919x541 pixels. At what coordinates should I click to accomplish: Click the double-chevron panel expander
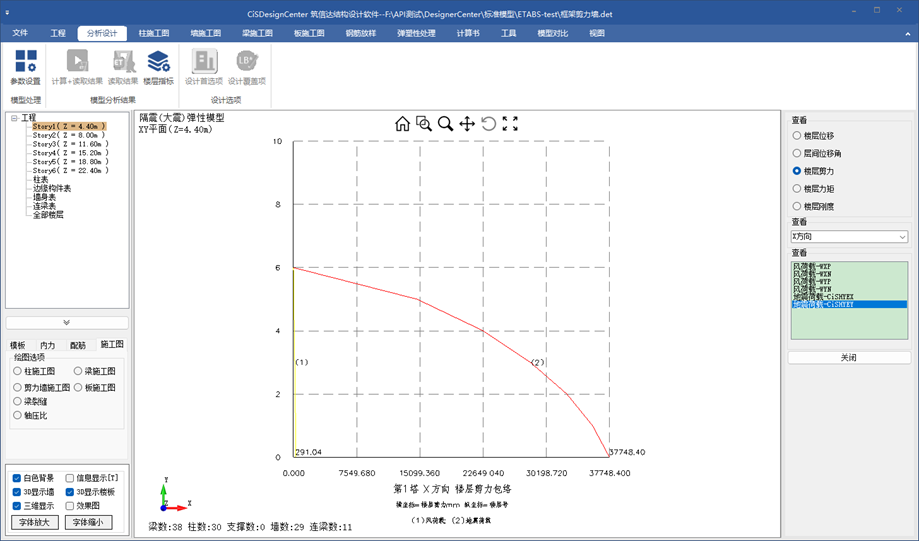tap(67, 323)
